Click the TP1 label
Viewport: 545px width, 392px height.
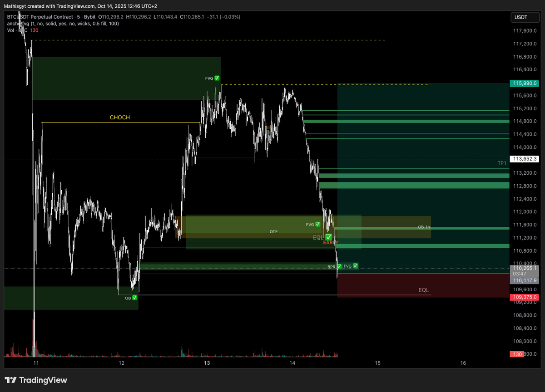(502, 163)
